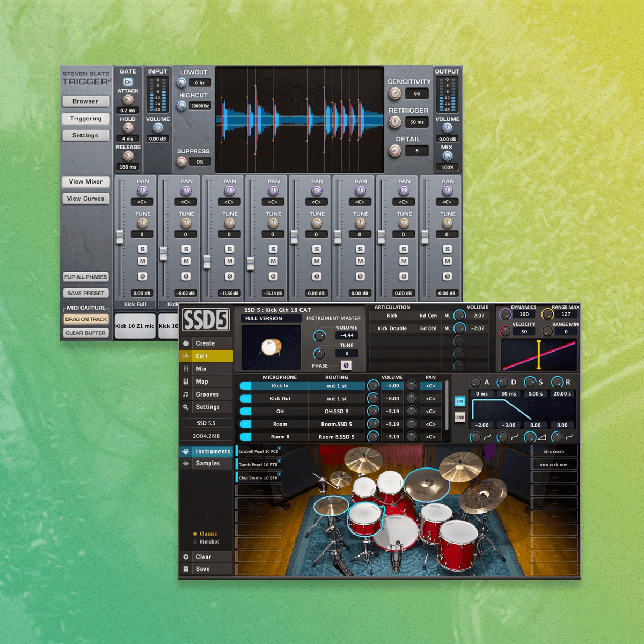Click the waveform icon beside Samples
The height and width of the screenshot is (644, 644).
pyautogui.click(x=186, y=463)
